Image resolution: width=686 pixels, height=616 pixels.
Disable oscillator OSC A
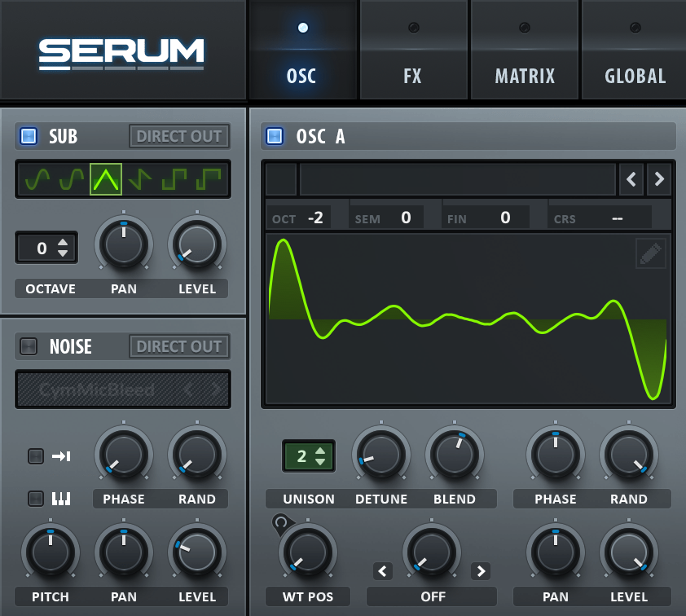[275, 136]
